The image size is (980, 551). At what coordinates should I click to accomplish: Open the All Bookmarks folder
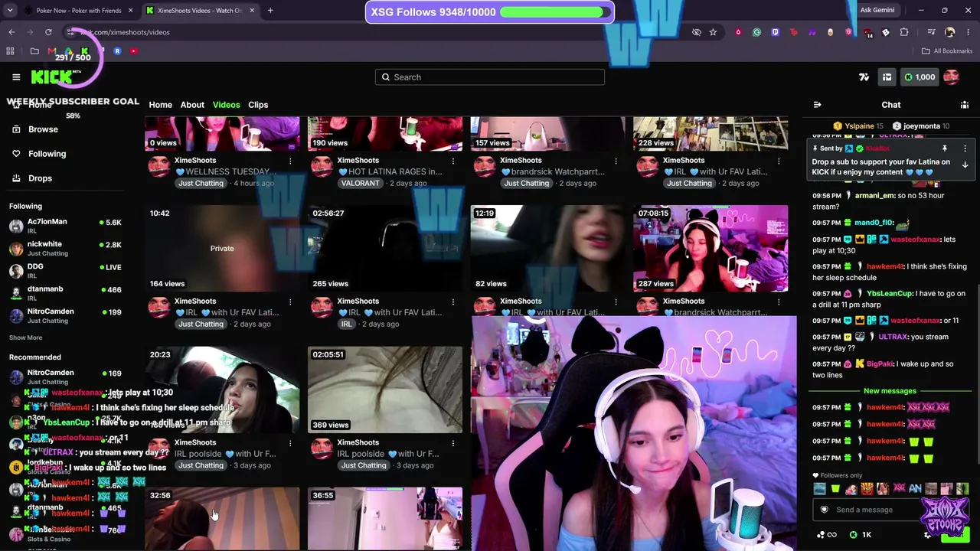click(947, 51)
